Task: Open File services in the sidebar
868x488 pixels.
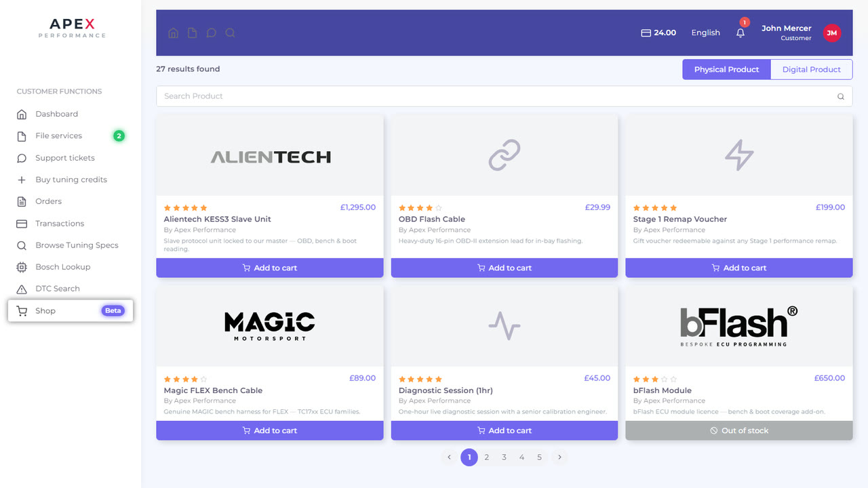Action: [71, 136]
